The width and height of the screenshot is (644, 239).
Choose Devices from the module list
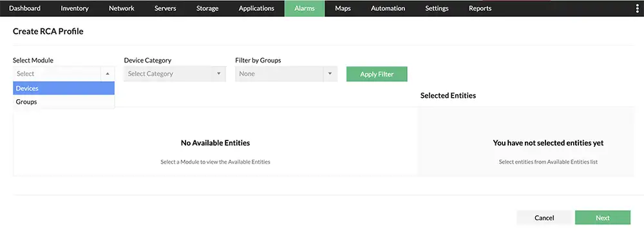(x=64, y=88)
